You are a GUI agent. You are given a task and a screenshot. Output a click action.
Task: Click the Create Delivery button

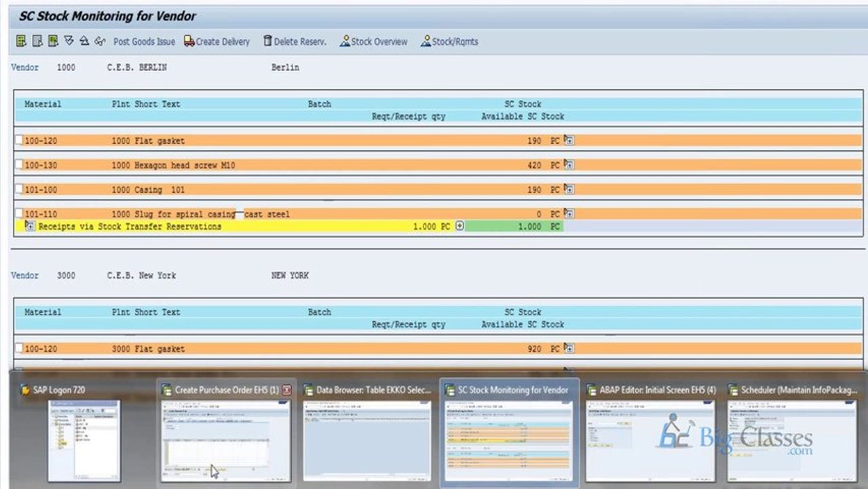click(216, 41)
